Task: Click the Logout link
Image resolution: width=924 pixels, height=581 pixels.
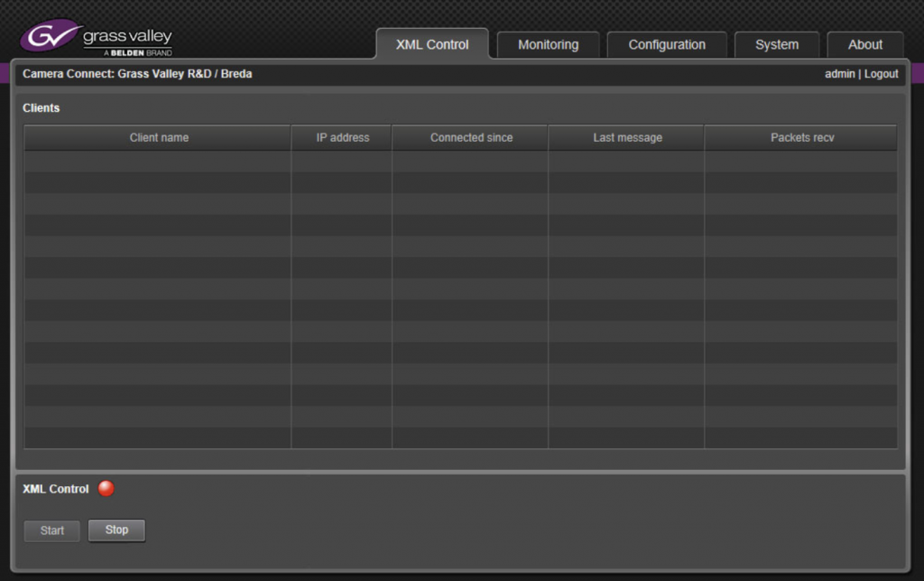Action: click(x=882, y=74)
